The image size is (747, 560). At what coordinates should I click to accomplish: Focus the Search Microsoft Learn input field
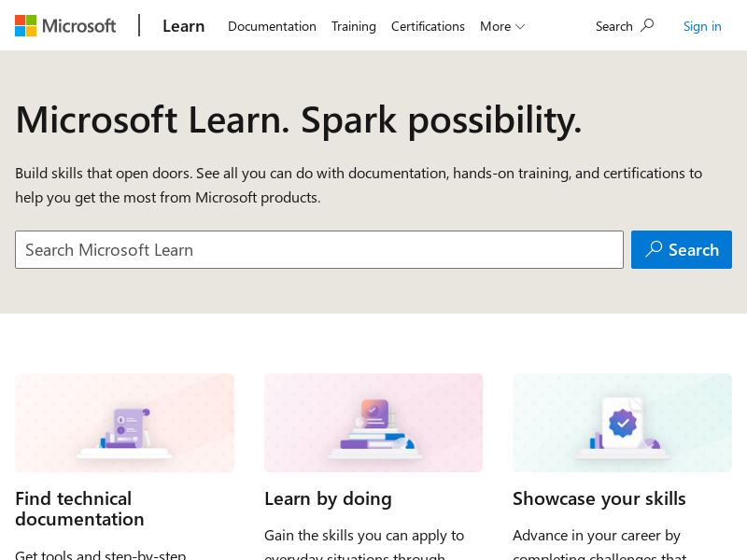click(x=319, y=249)
